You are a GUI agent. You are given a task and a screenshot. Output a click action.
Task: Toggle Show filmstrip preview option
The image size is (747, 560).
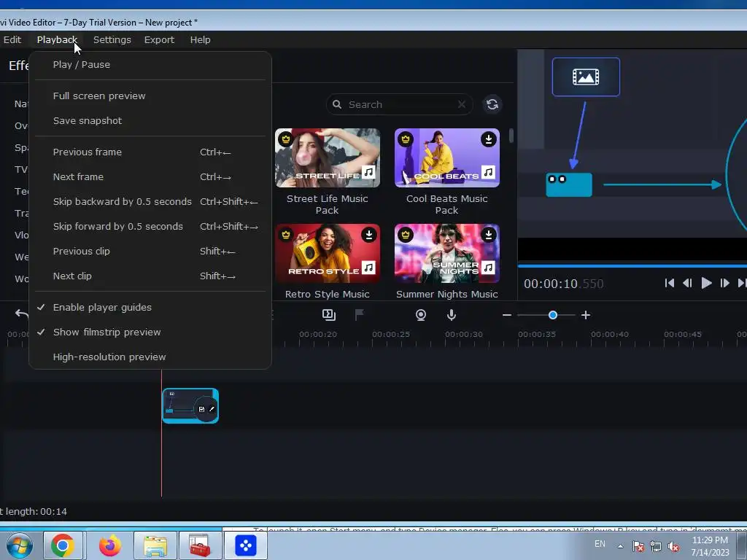[x=150, y=332]
